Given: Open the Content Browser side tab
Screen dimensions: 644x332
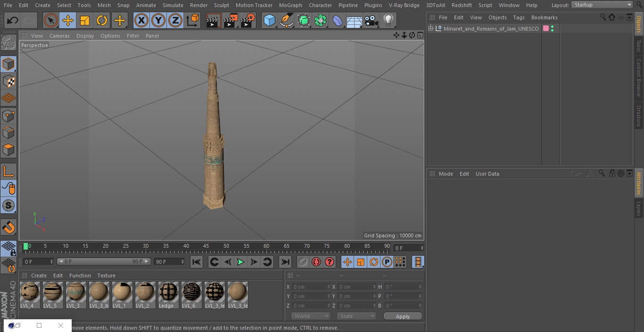Looking at the screenshot, I should click(639, 77).
